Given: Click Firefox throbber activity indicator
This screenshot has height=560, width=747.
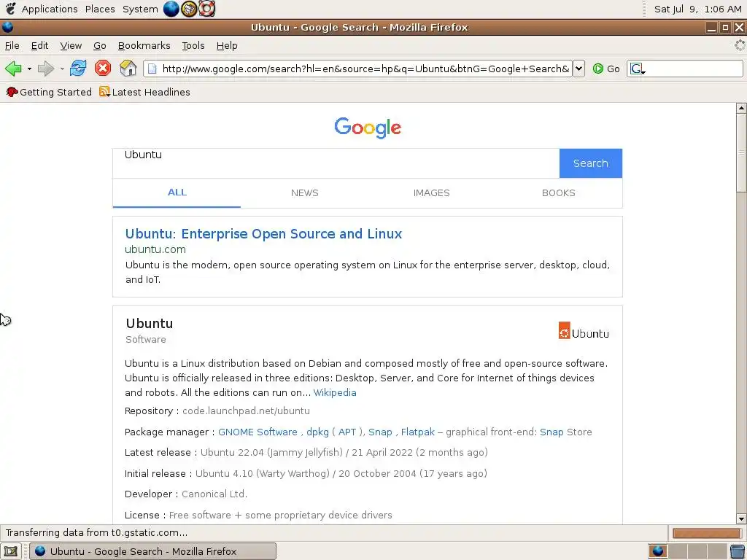Looking at the screenshot, I should (740, 45).
